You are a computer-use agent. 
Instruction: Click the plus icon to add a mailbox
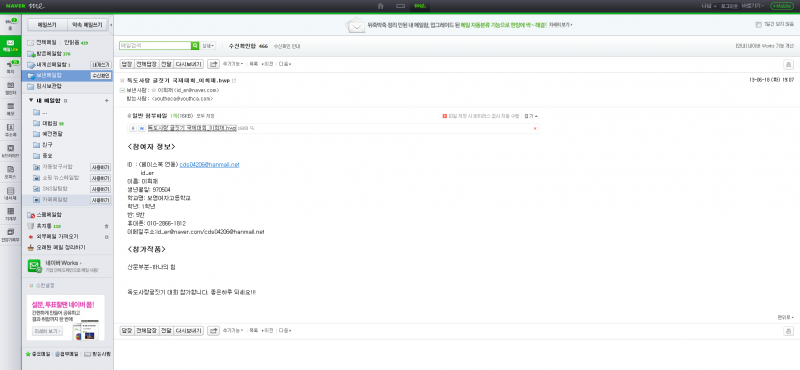coord(107,101)
